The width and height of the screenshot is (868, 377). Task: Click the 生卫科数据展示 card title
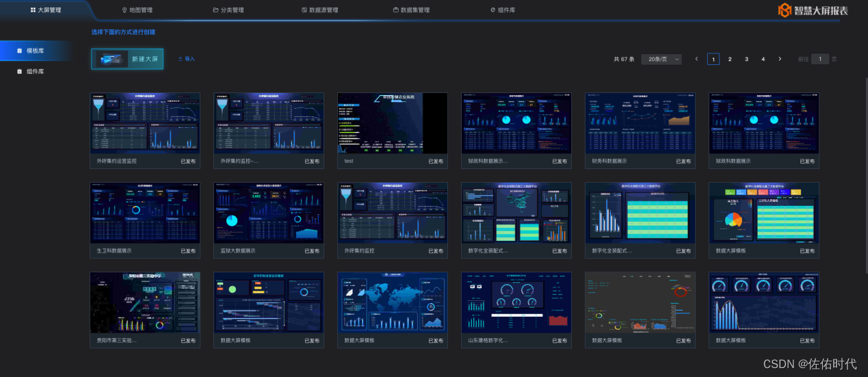tap(114, 251)
